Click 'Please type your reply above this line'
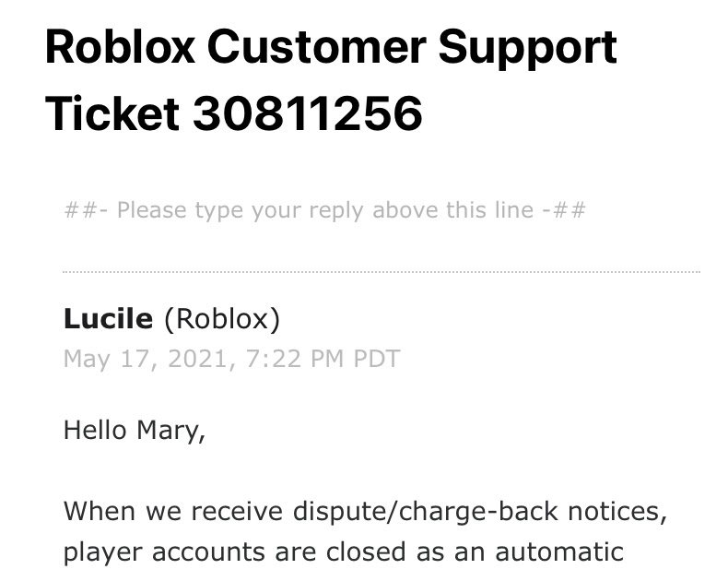The width and height of the screenshot is (728, 581). pos(325,210)
